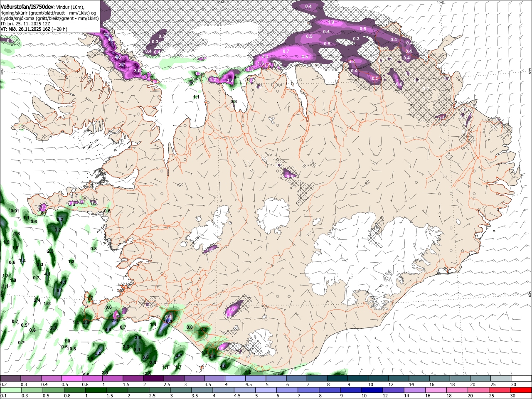Click the '30' label on the upper snow scale

pos(513,384)
